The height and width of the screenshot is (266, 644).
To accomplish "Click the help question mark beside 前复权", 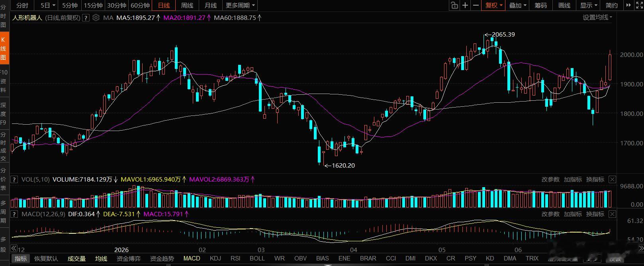I will click(x=86, y=18).
